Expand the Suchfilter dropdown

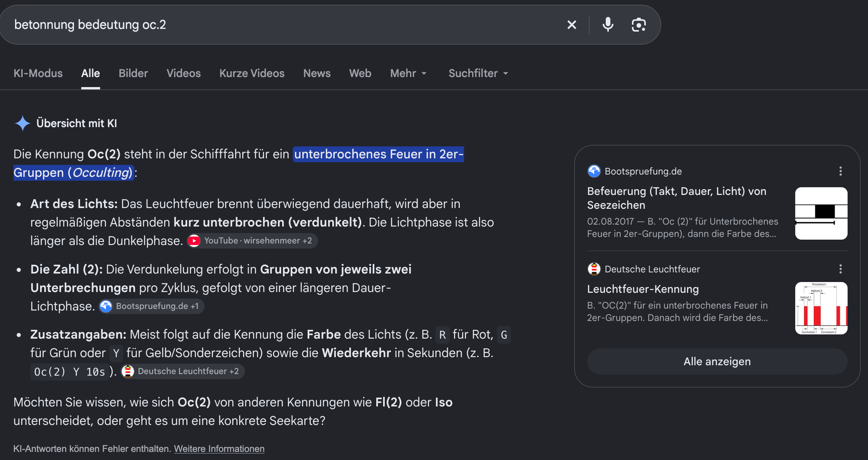pyautogui.click(x=479, y=73)
